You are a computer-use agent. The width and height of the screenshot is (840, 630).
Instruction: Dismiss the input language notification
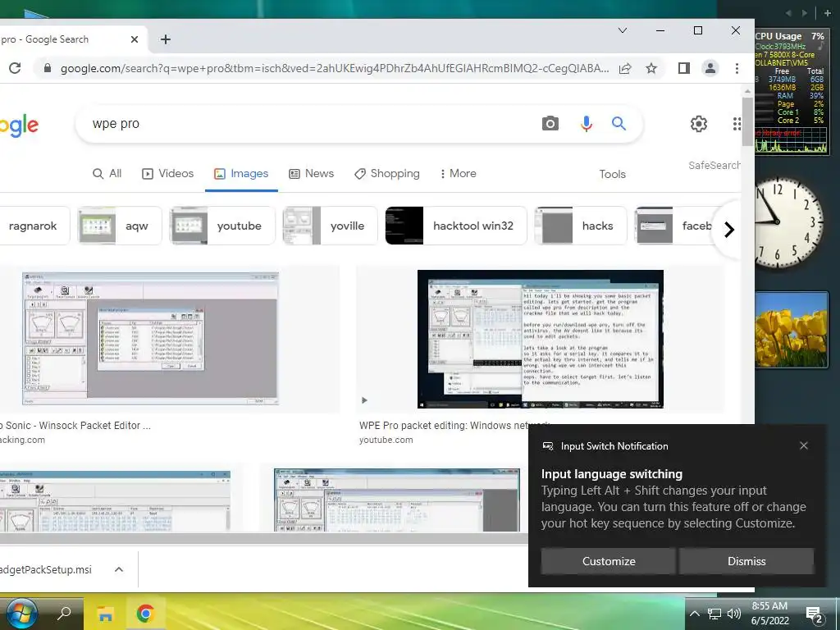[746, 561]
